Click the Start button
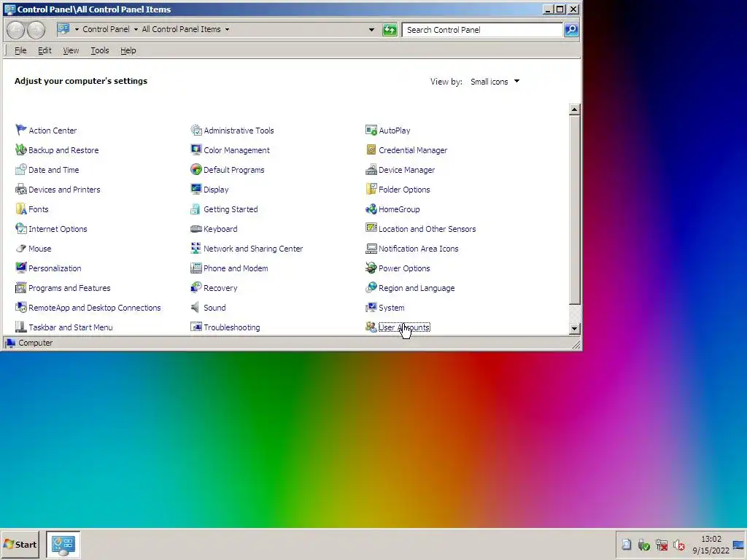This screenshot has height=560, width=747. tap(20, 544)
